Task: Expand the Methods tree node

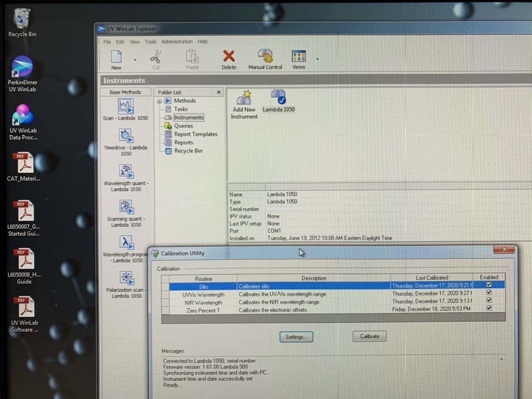Action: 159,101
